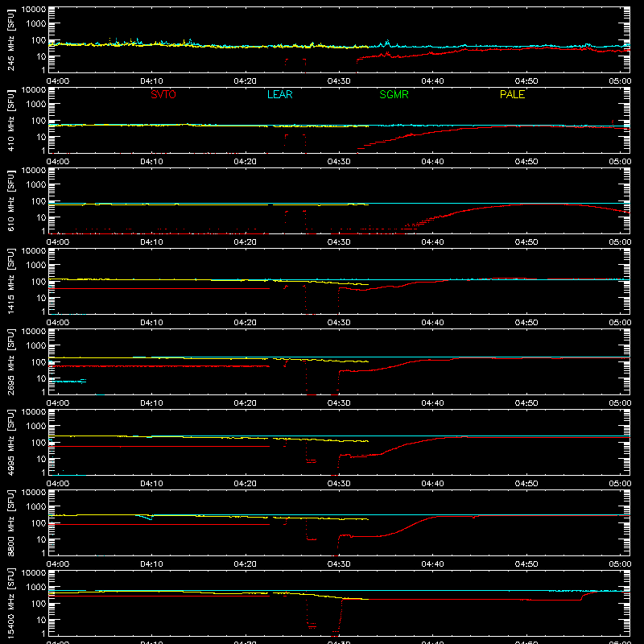
Task: Click 04:40 tick label under 410 MHz panel
Action: [x=432, y=162]
